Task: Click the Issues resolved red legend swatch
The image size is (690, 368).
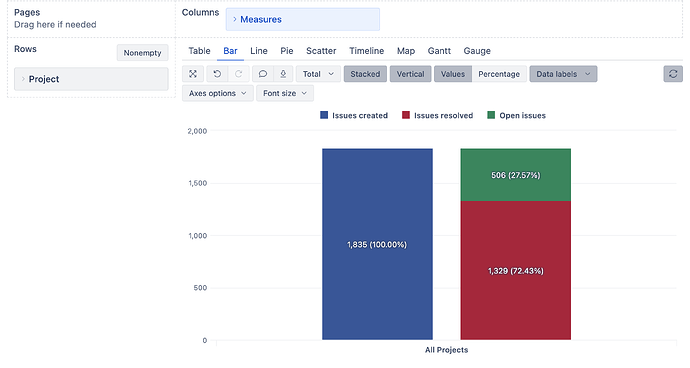Action: (x=406, y=115)
